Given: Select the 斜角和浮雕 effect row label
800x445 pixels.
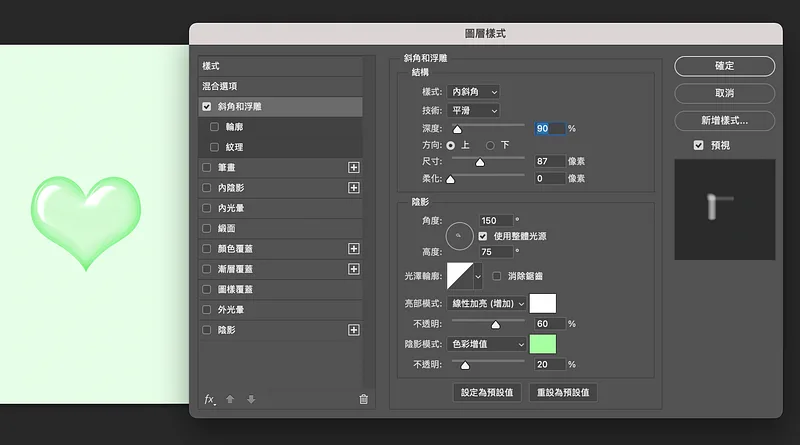Looking at the screenshot, I should 240,107.
